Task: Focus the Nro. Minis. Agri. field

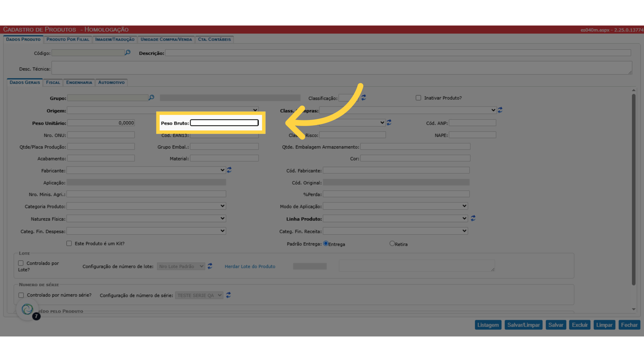Action: click(x=146, y=194)
